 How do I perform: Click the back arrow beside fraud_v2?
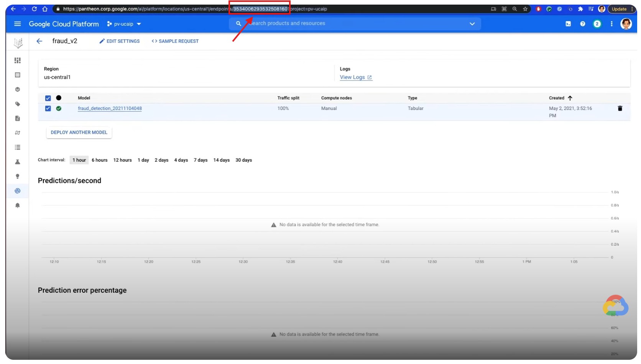click(x=39, y=41)
